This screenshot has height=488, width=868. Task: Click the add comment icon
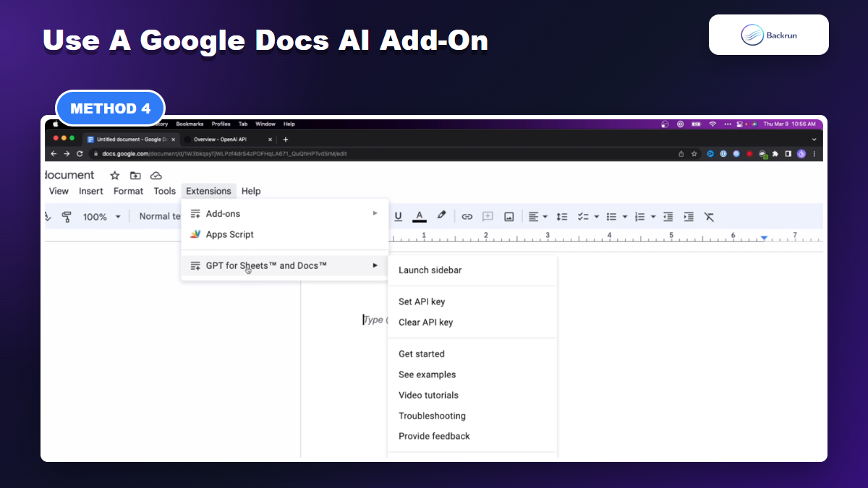[x=488, y=216]
